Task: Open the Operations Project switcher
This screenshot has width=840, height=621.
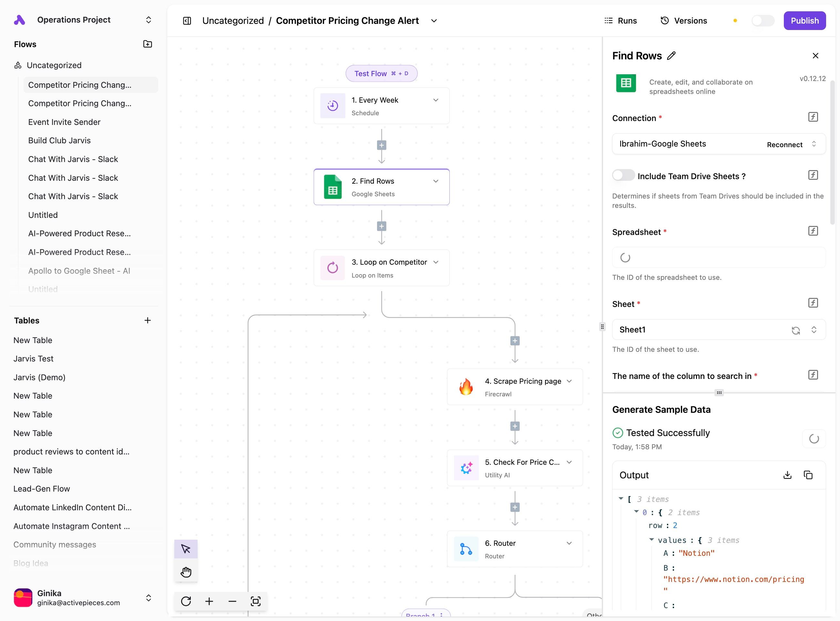Action: click(149, 20)
